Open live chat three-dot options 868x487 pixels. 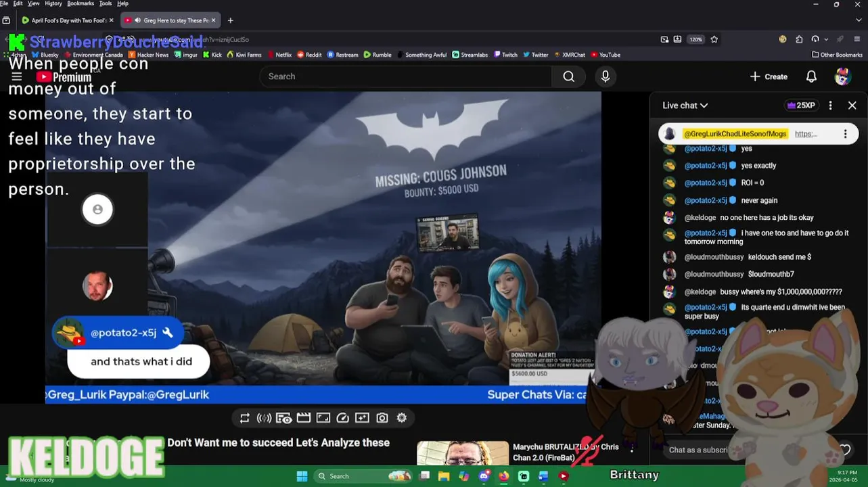point(830,106)
